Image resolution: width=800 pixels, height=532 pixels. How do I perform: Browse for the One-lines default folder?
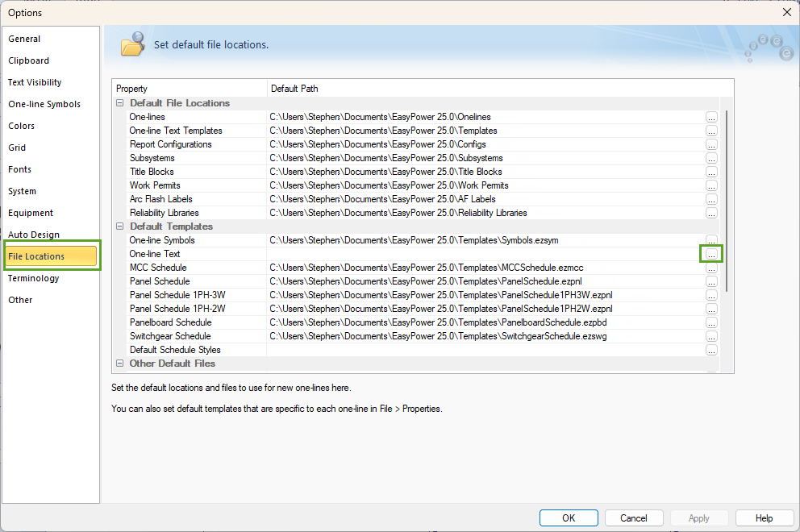point(711,117)
